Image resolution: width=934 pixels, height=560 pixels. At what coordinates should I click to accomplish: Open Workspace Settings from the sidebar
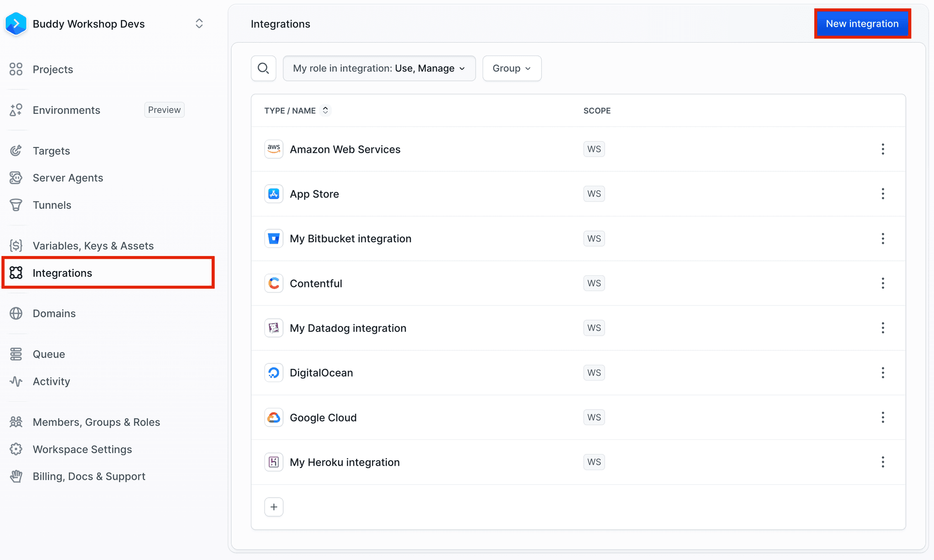click(x=82, y=449)
